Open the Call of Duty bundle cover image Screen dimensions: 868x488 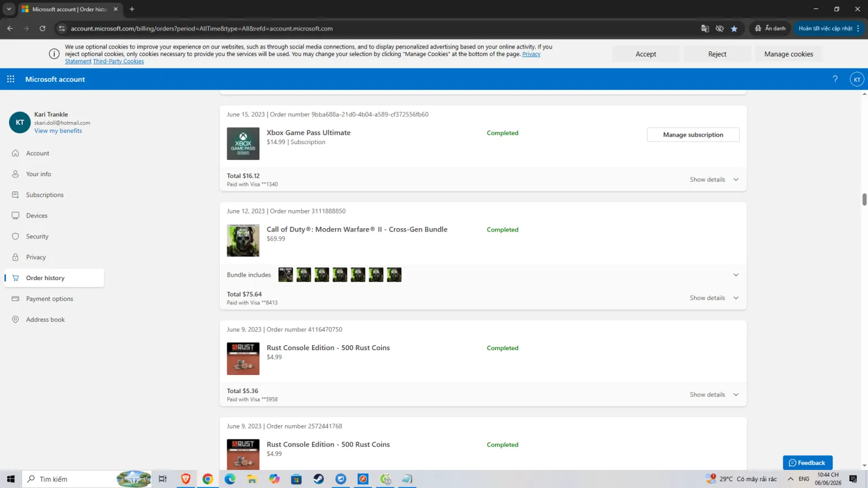[x=243, y=241]
